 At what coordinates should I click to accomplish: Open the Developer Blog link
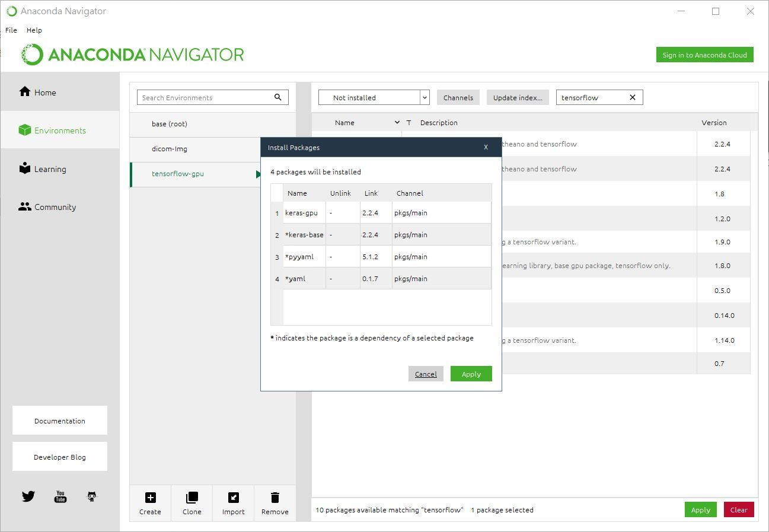(x=60, y=457)
